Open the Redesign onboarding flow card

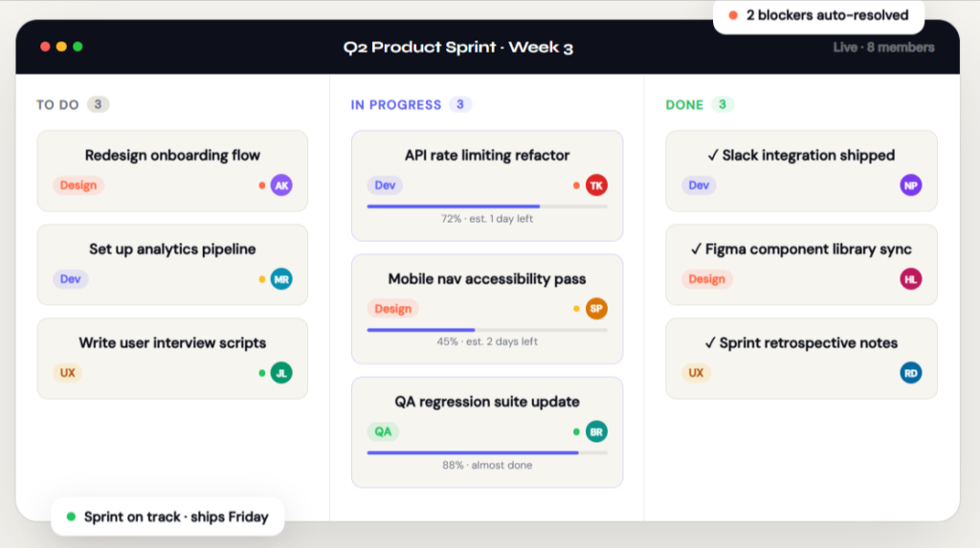coord(172,156)
